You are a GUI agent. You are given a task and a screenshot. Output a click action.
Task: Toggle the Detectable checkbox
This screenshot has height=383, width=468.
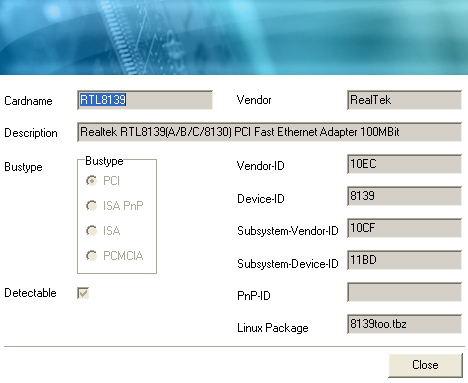click(83, 293)
